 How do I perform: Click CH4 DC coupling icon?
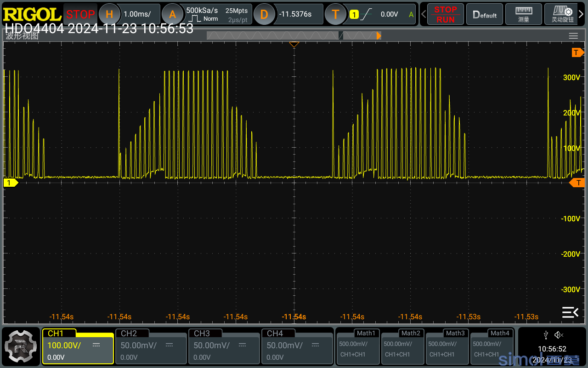(x=315, y=345)
